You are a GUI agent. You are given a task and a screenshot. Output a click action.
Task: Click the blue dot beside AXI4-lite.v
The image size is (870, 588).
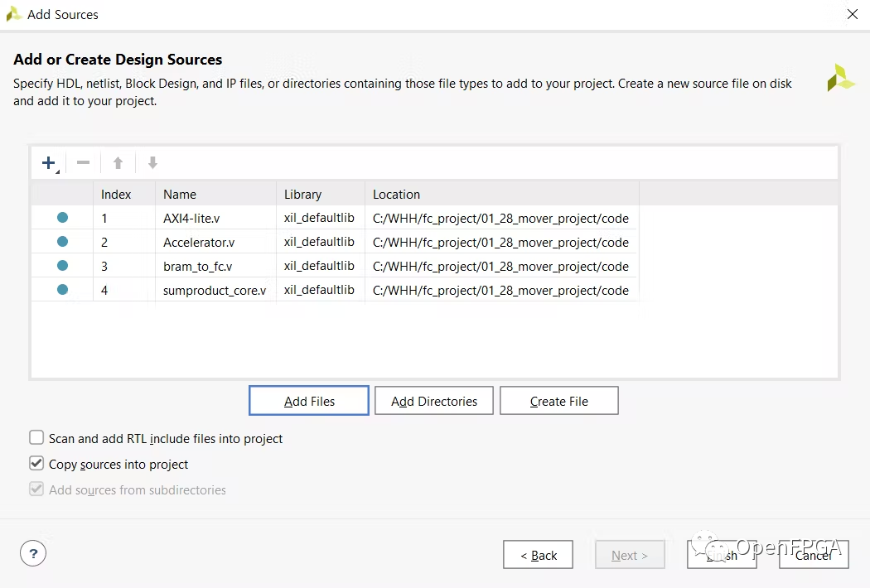click(x=62, y=218)
